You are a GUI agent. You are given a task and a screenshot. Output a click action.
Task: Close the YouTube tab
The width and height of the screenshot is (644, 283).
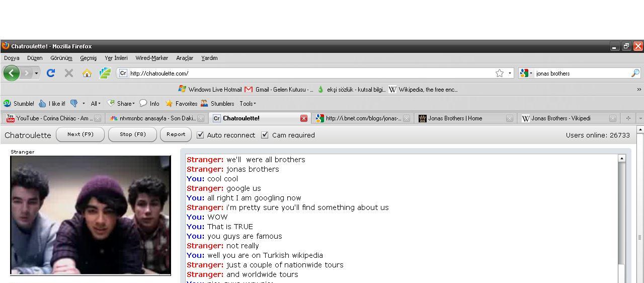pos(98,118)
